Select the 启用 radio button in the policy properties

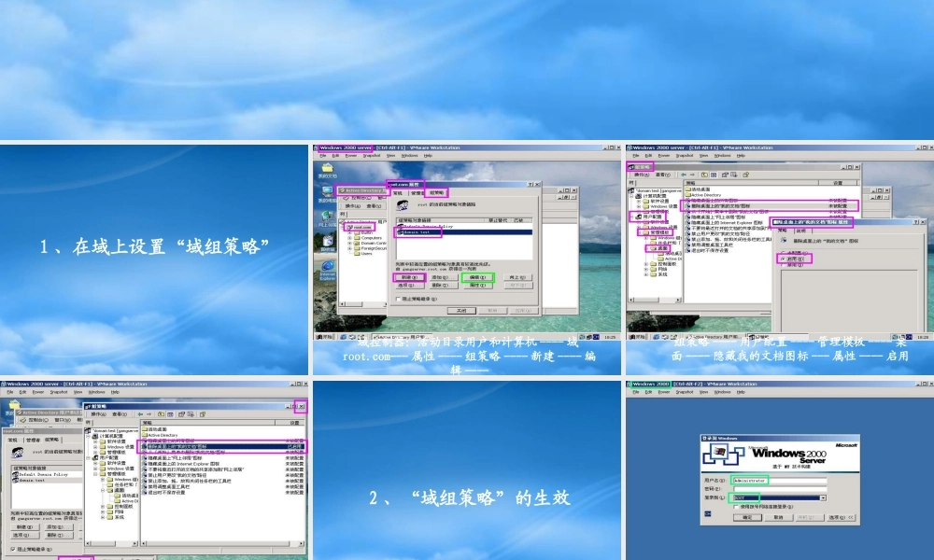tap(782, 259)
